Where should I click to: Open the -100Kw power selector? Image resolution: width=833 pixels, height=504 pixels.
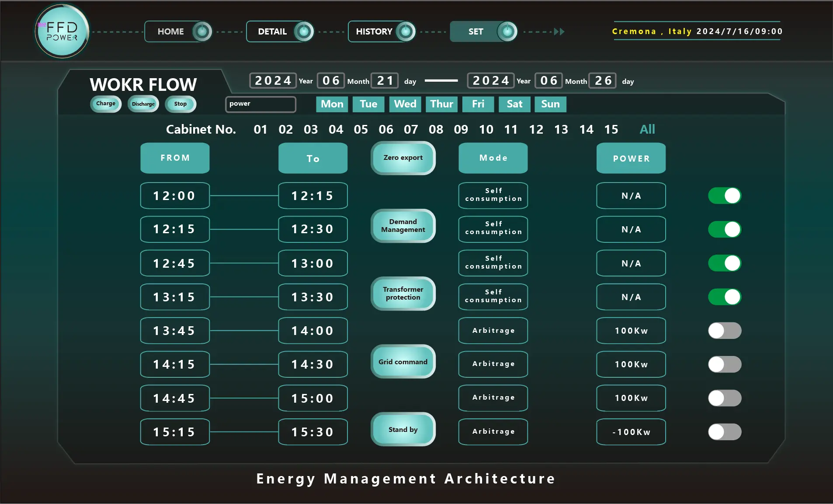click(x=631, y=432)
